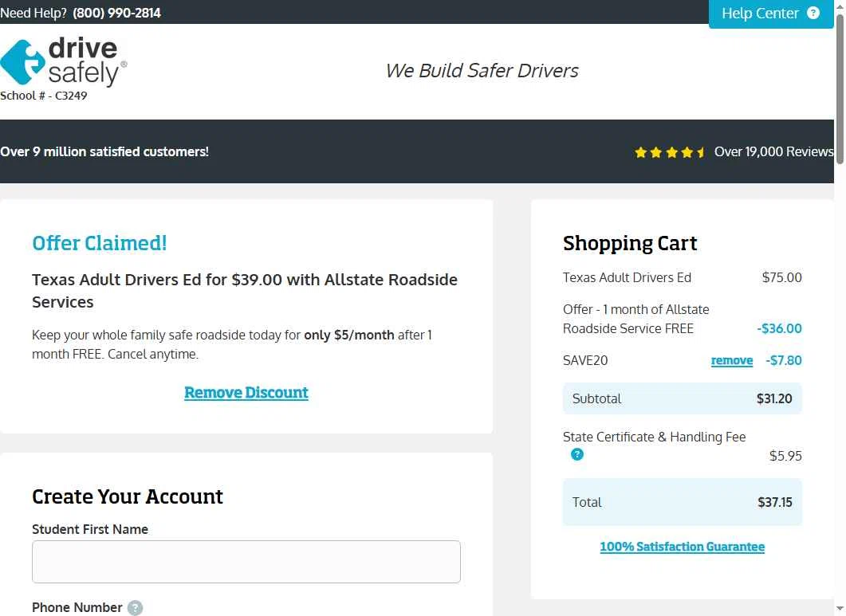Focus the Student First Name input field
Viewport: 846px width, 616px height.
[x=246, y=562]
